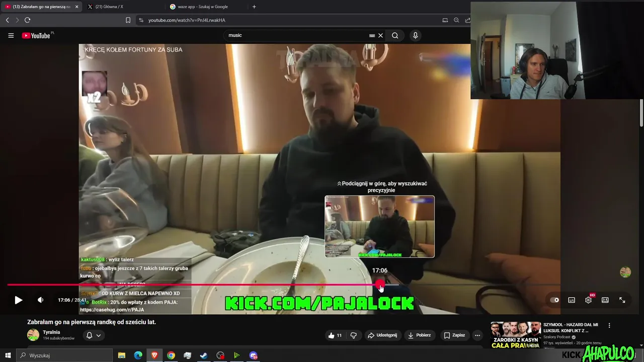The height and width of the screenshot is (362, 644).
Task: Click the video title below the player
Action: [x=92, y=322]
